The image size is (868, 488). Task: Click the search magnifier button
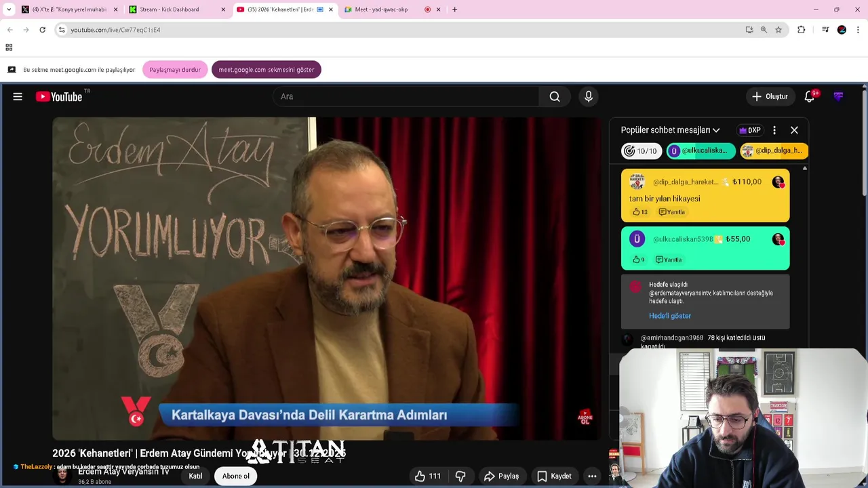coord(555,97)
